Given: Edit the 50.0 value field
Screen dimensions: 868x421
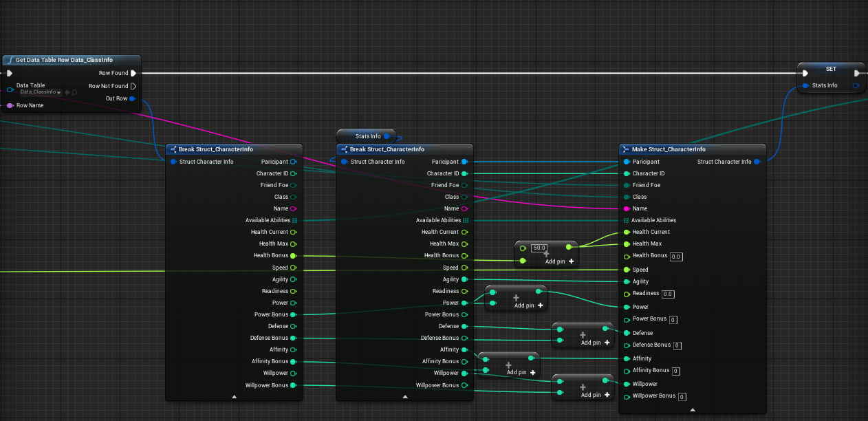Looking at the screenshot, I should coord(539,247).
